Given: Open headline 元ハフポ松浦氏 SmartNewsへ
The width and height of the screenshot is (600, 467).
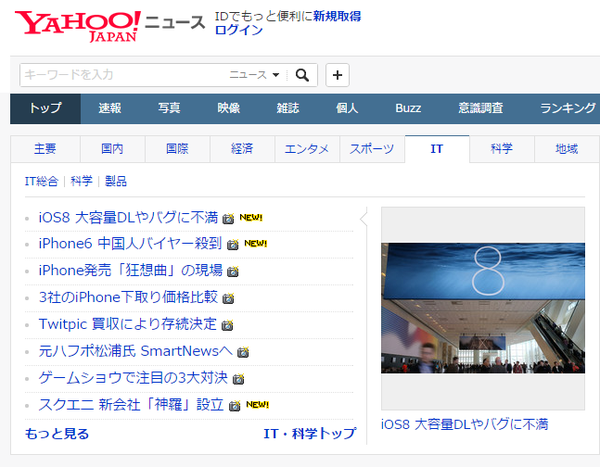Looking at the screenshot, I should tap(135, 351).
